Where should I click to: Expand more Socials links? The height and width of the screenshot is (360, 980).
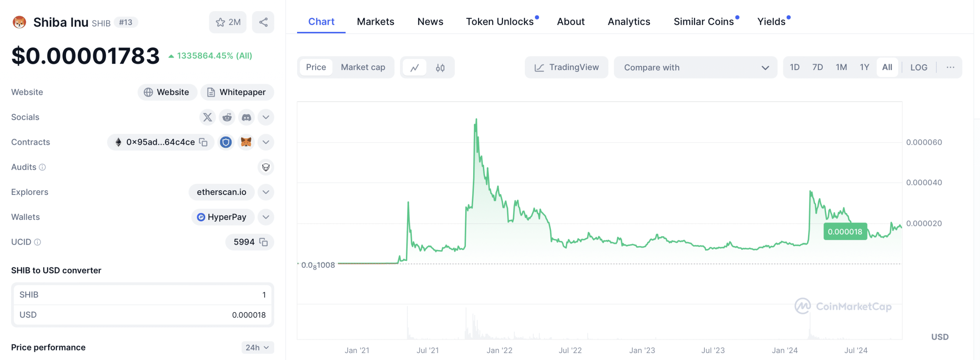(266, 117)
